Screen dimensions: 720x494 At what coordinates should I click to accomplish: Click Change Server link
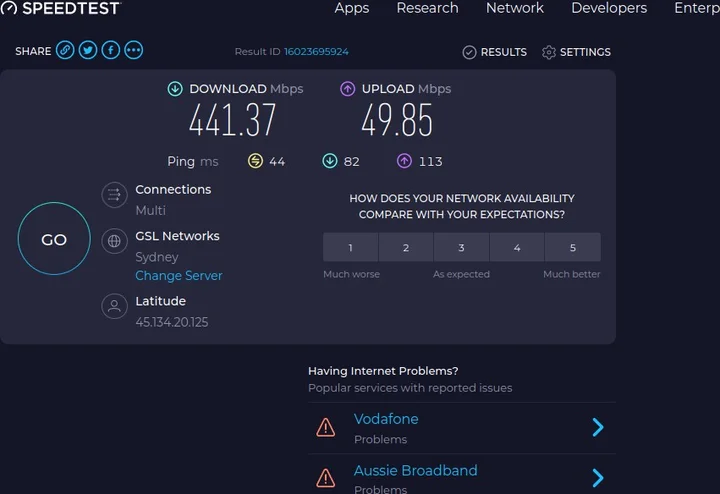click(x=179, y=275)
